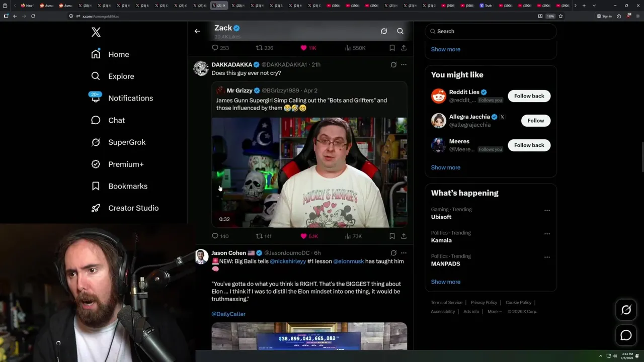Image resolution: width=644 pixels, height=362 pixels.
Task: Open Chat in sidebar
Action: pyautogui.click(x=108, y=120)
